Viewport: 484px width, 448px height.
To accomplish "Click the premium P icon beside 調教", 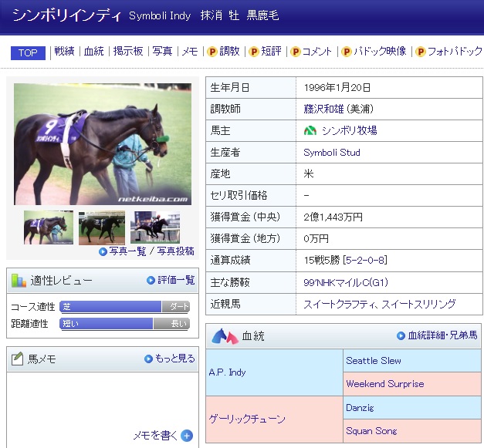I will (211, 52).
